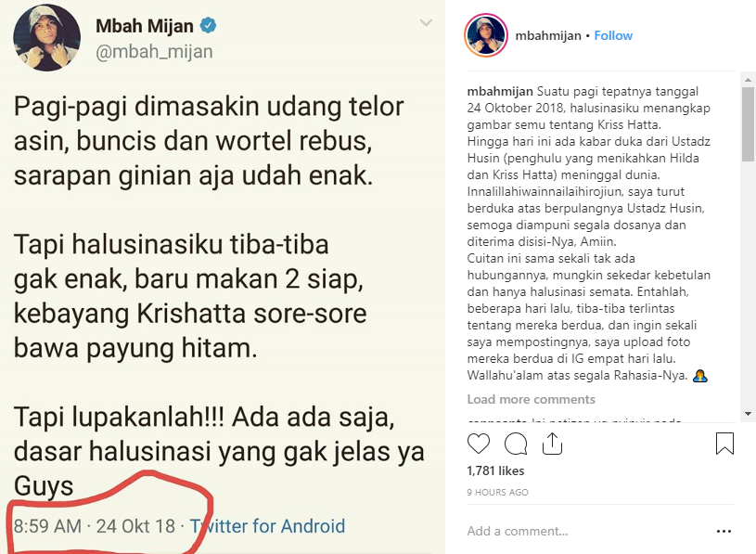Open the mbahmijan Instagram profile picture
This screenshot has height=554, width=756.
coord(486,35)
